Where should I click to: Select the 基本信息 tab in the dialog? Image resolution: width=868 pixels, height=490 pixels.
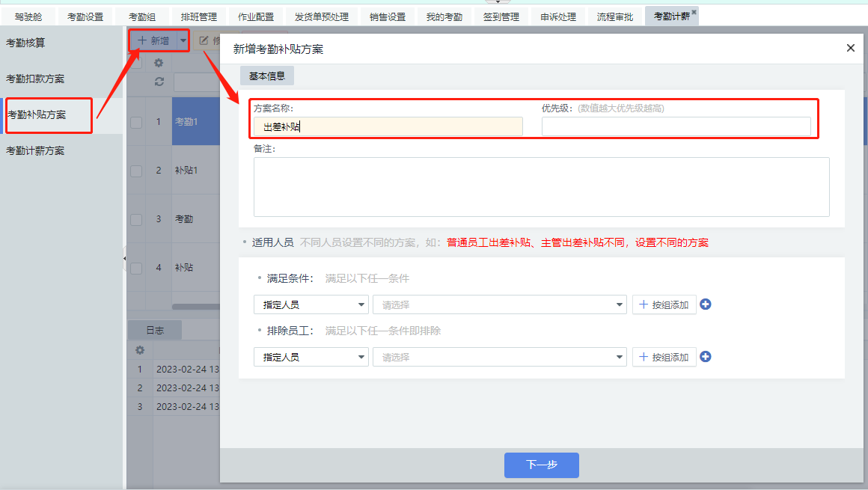267,76
